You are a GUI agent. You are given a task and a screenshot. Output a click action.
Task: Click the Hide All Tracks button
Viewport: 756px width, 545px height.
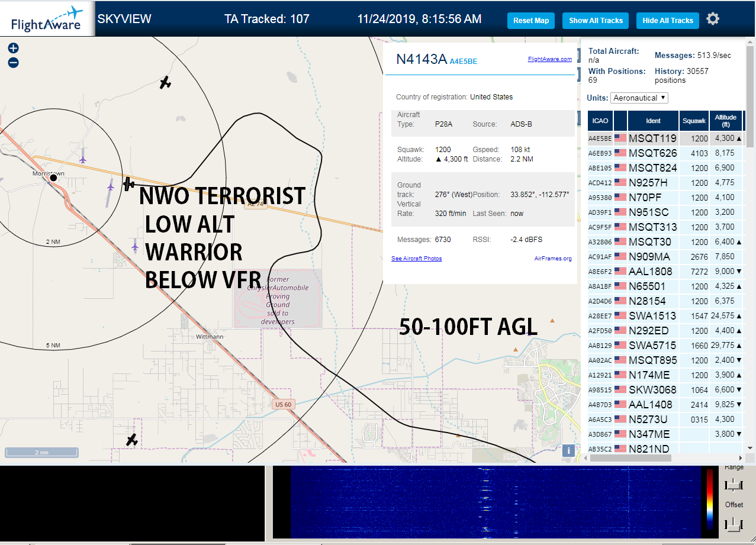668,21
